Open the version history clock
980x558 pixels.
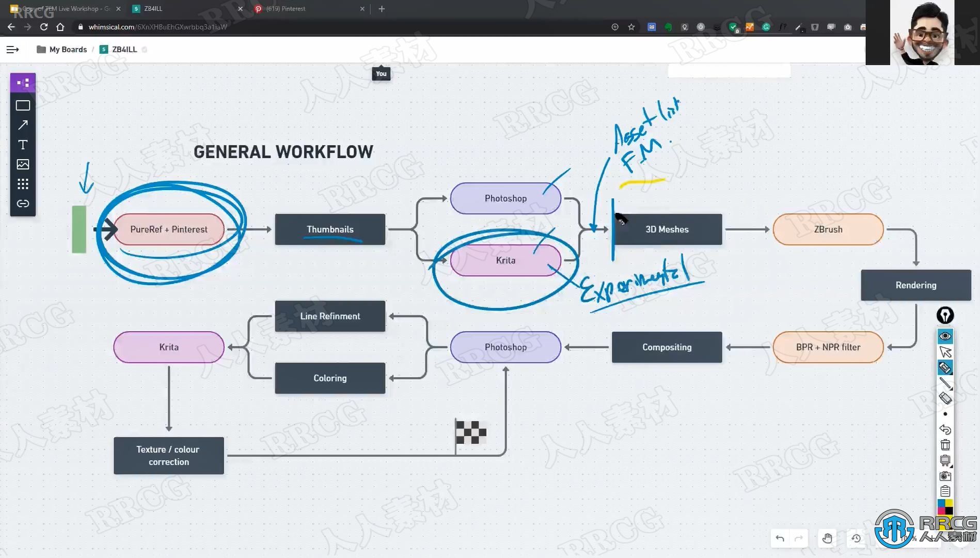[x=856, y=538]
